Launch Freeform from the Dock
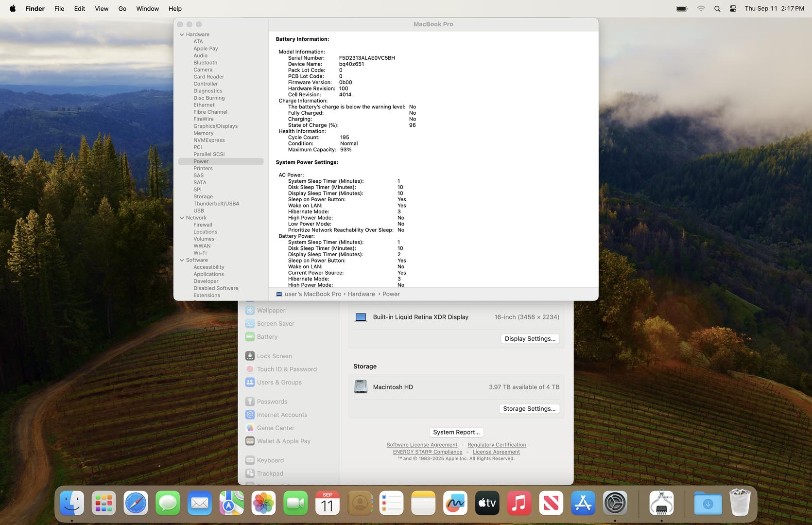Viewport: 812px width, 525px height. [455, 503]
